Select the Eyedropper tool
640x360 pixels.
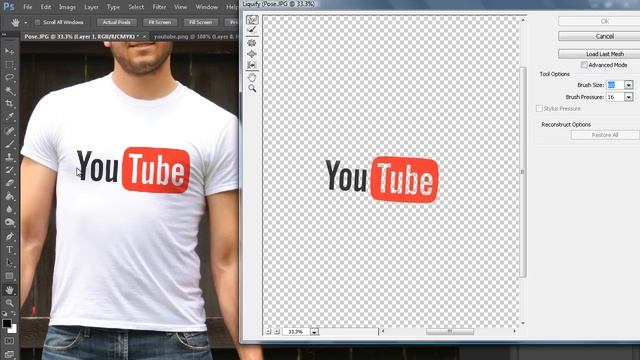tap(9, 117)
